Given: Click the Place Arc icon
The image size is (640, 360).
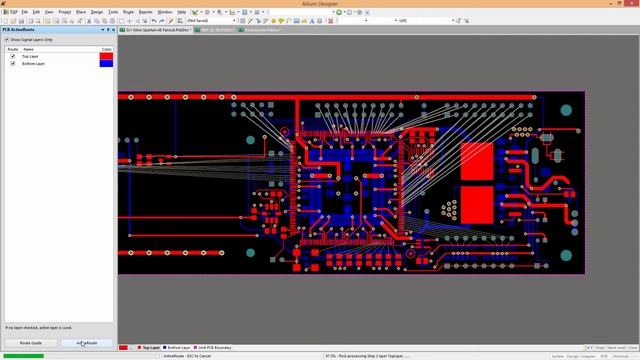Looking at the screenshot, I should pyautogui.click(x=289, y=21).
